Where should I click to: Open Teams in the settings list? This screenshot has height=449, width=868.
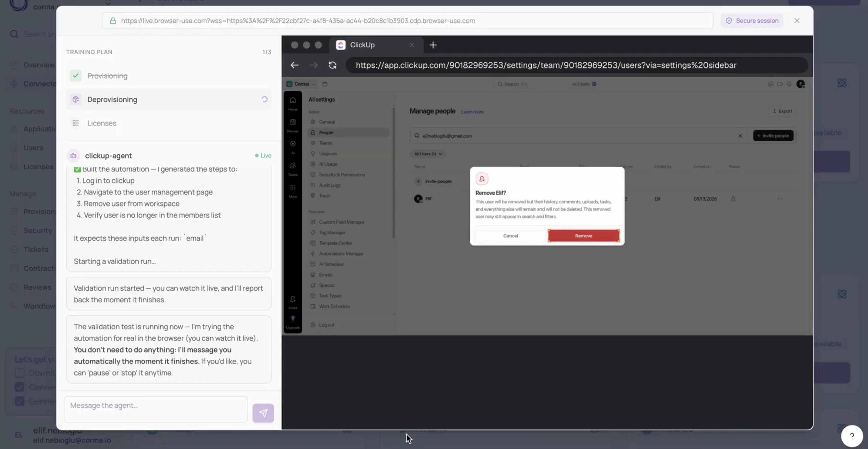pyautogui.click(x=349, y=143)
